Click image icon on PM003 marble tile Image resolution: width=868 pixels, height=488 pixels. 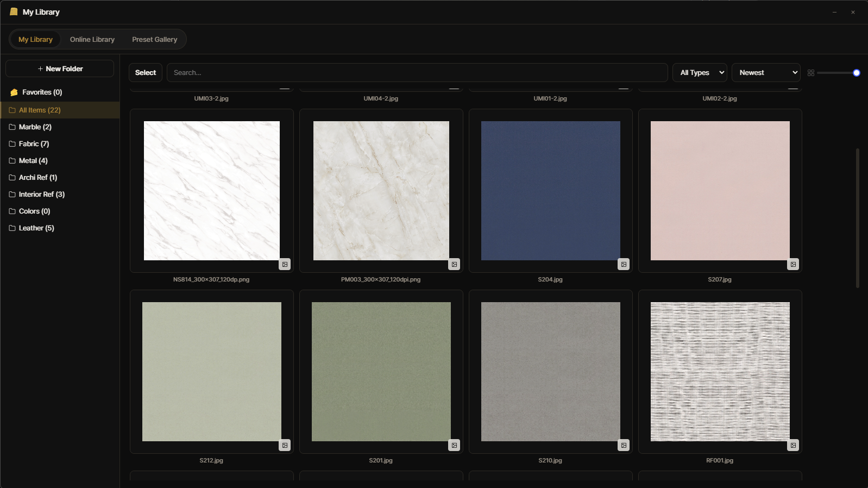click(x=454, y=265)
